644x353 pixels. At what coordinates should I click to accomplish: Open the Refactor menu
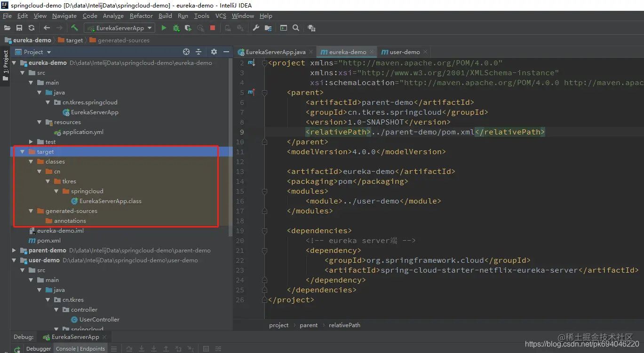[x=141, y=16]
